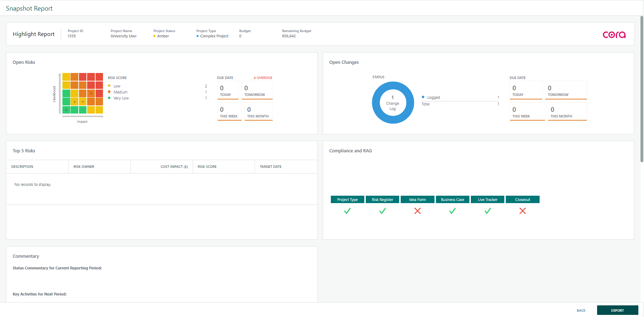Click the Amber project status value
644x317 pixels.
[x=163, y=36]
